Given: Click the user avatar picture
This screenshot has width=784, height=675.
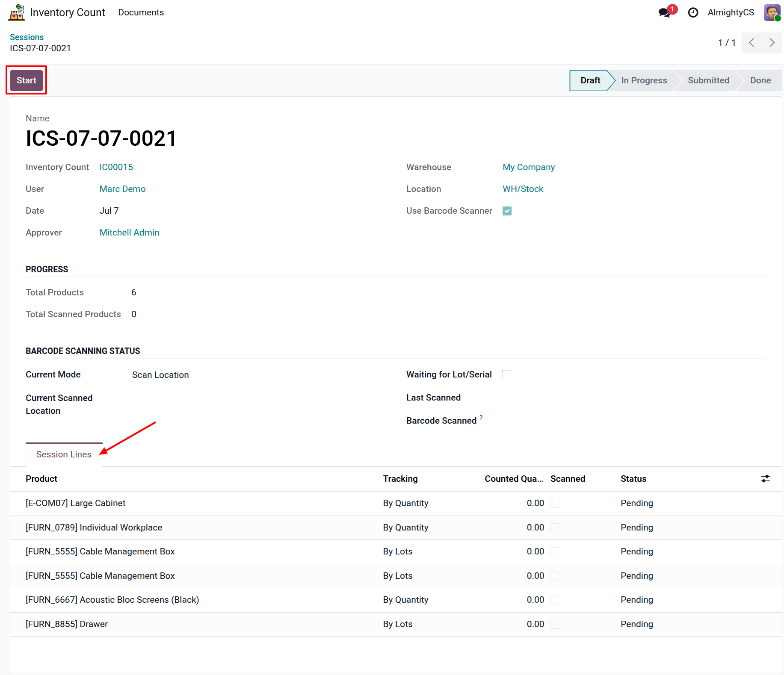Looking at the screenshot, I should point(772,12).
